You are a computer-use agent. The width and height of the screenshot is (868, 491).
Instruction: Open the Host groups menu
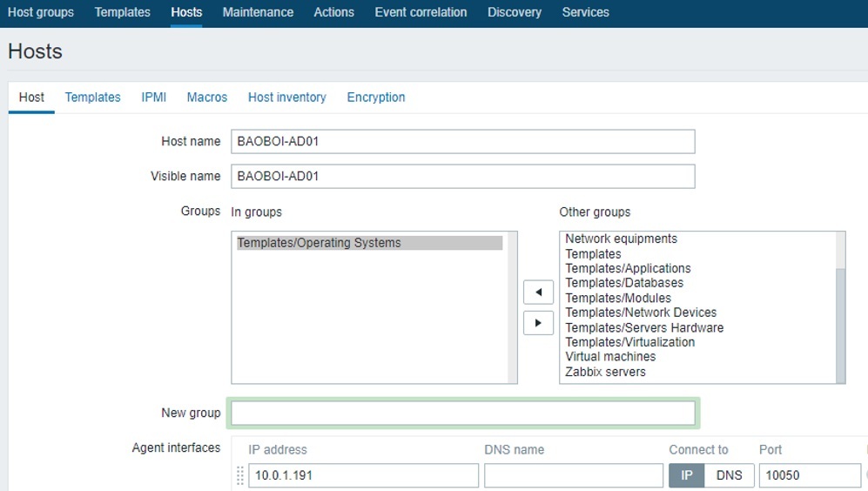(x=41, y=12)
